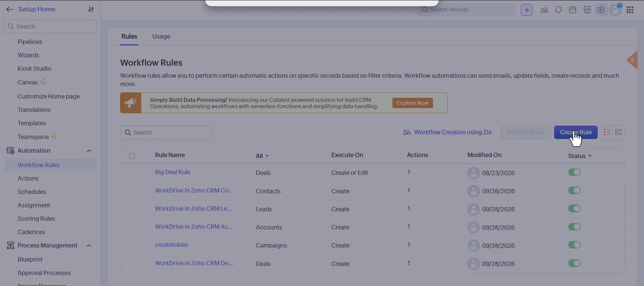
Task: Open the marketplace store icon
Action: tap(587, 10)
